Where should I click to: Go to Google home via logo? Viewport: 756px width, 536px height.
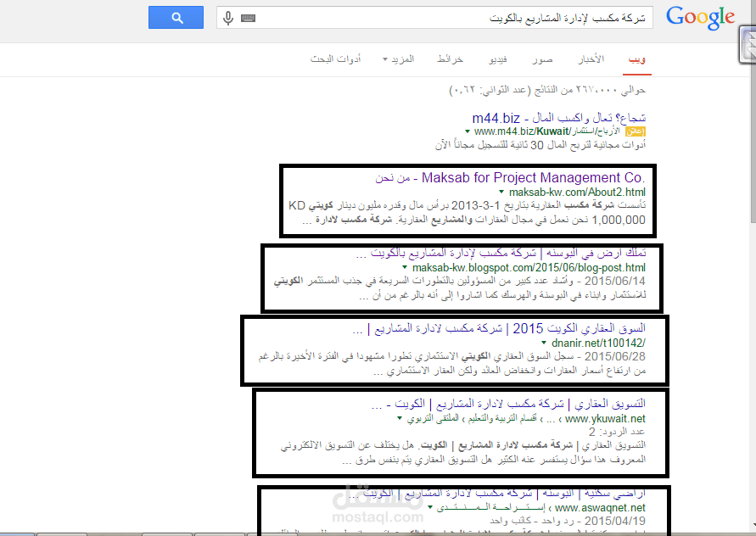[700, 19]
